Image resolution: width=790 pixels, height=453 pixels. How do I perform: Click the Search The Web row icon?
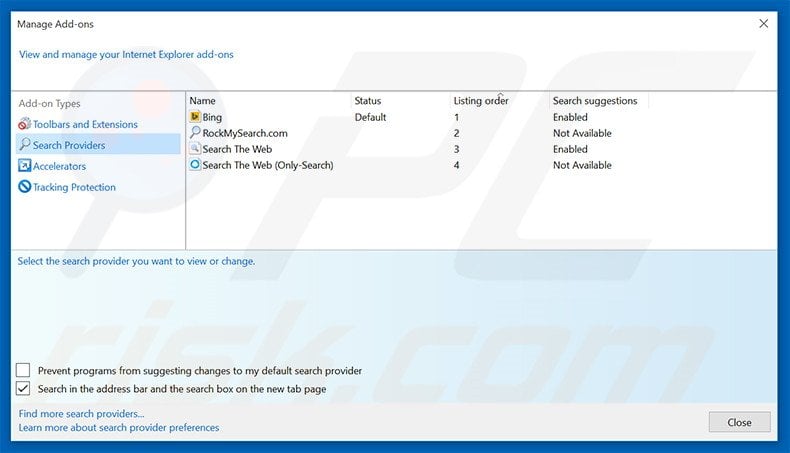point(195,149)
